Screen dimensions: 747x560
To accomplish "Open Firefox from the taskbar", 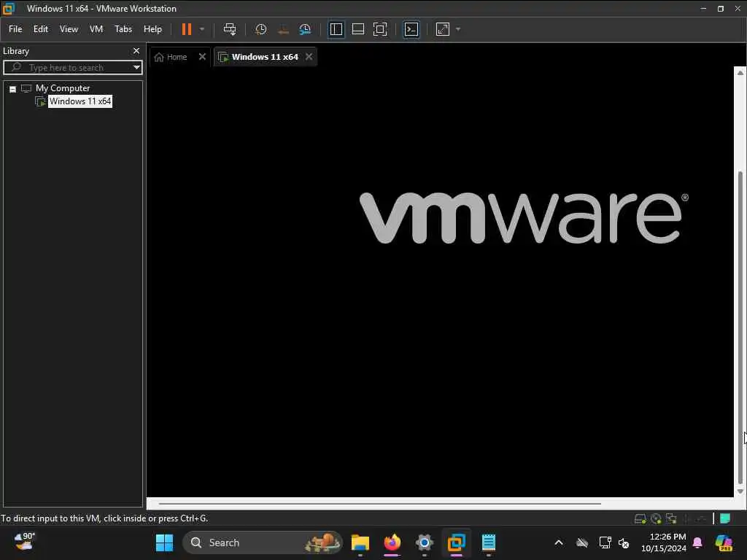I will coord(392,542).
